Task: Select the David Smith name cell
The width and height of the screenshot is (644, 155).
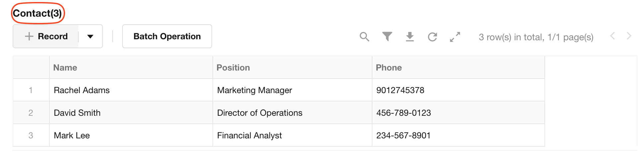Action: pyautogui.click(x=77, y=113)
